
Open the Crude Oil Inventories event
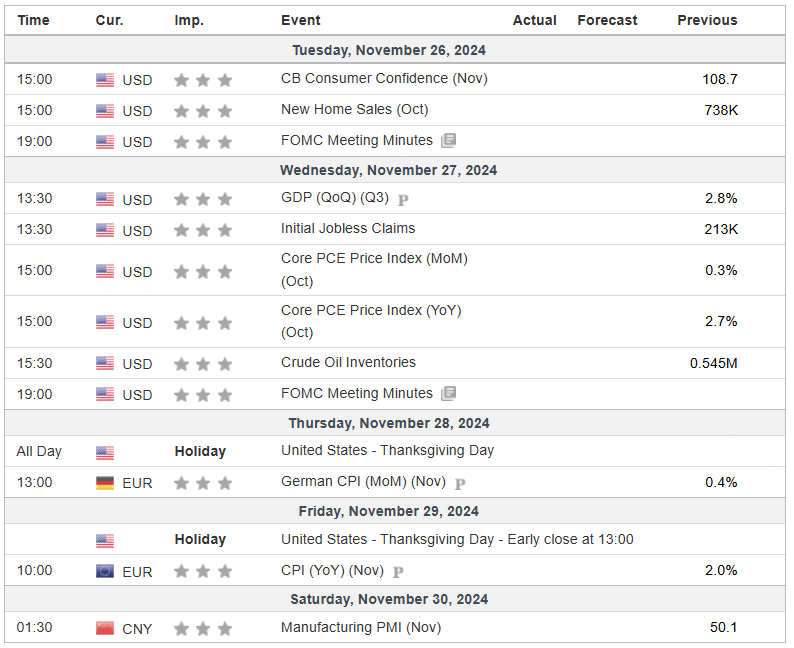(x=348, y=362)
